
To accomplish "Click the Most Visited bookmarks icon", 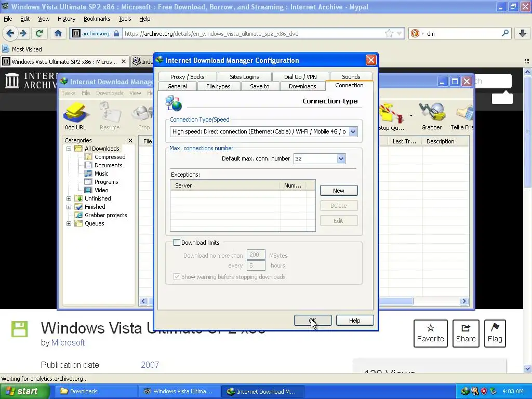I will (x=5, y=49).
